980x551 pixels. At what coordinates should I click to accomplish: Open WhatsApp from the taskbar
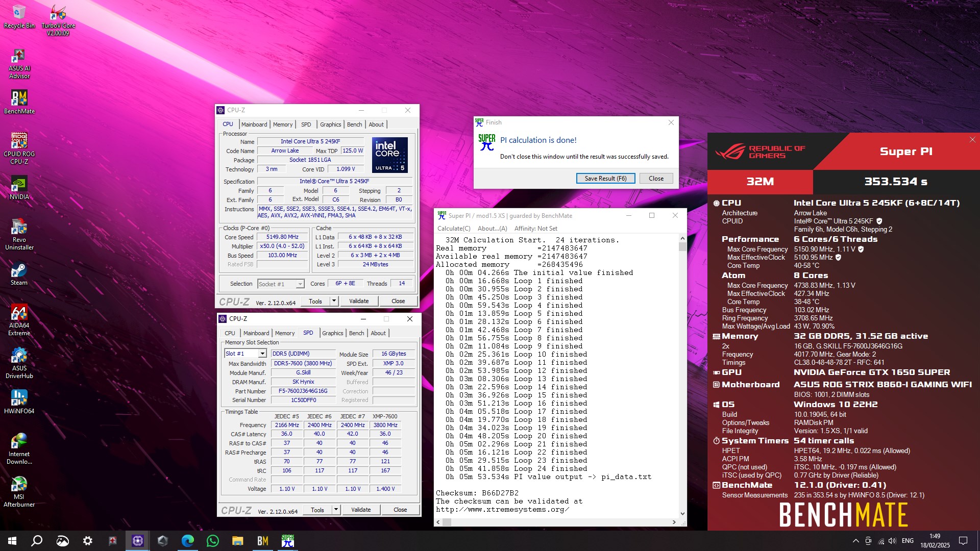(213, 541)
